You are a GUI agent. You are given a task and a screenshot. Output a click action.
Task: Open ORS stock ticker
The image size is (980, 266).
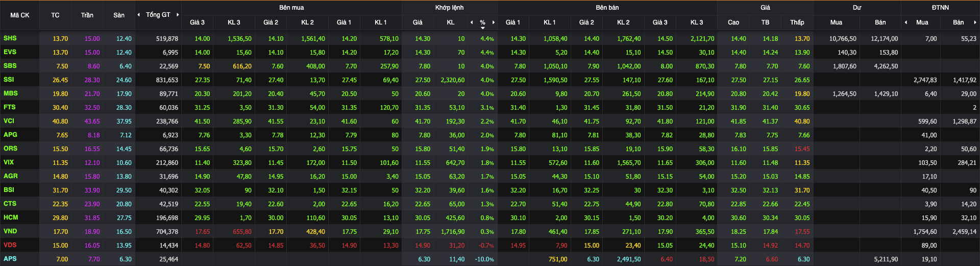coord(10,149)
